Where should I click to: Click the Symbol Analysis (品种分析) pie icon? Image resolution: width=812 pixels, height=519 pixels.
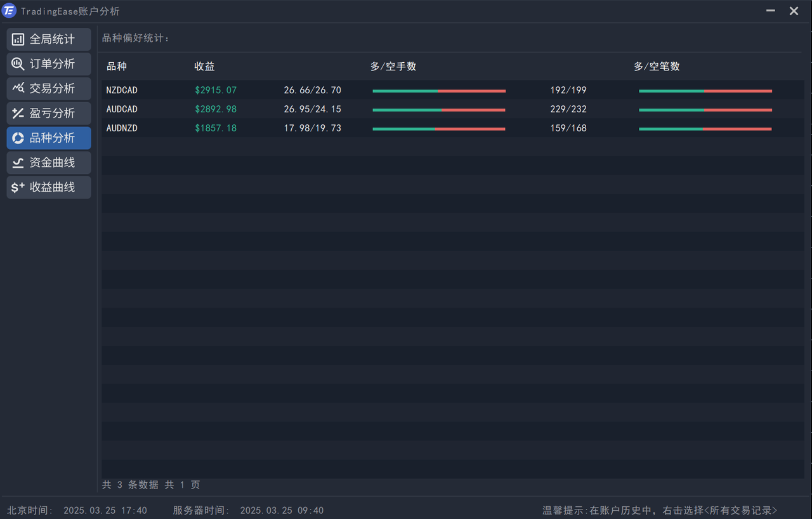coord(18,138)
